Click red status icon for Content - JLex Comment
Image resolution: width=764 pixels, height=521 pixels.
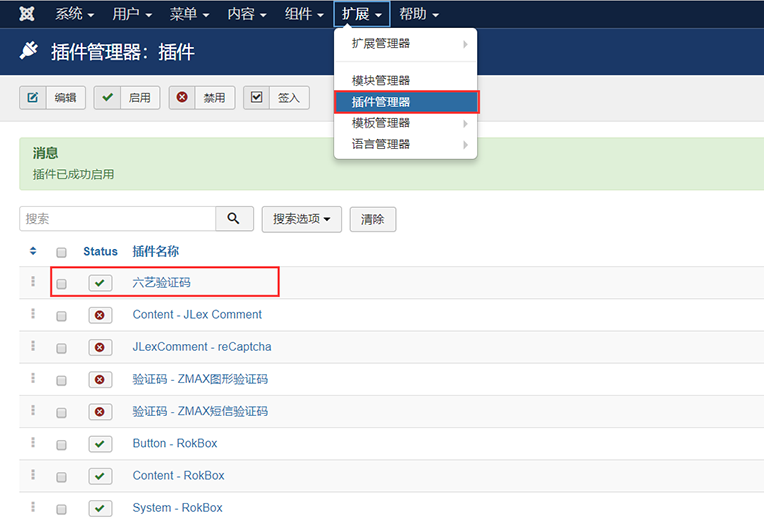(100, 315)
